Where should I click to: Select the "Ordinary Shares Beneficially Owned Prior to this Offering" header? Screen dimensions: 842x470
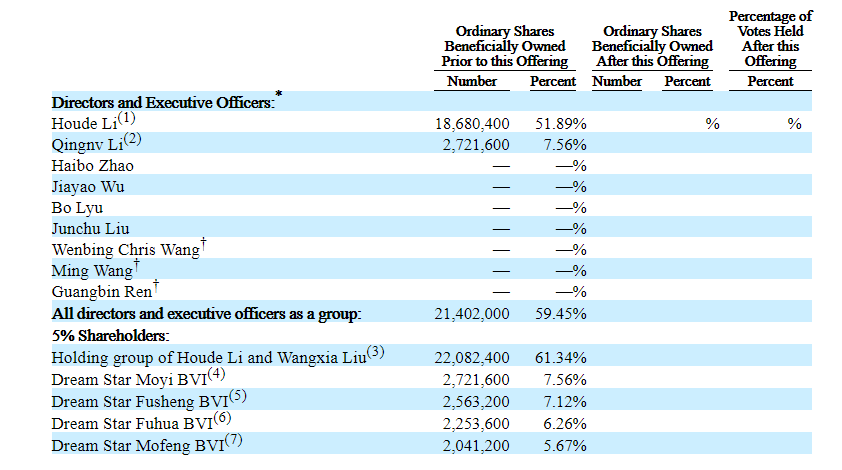[x=504, y=46]
